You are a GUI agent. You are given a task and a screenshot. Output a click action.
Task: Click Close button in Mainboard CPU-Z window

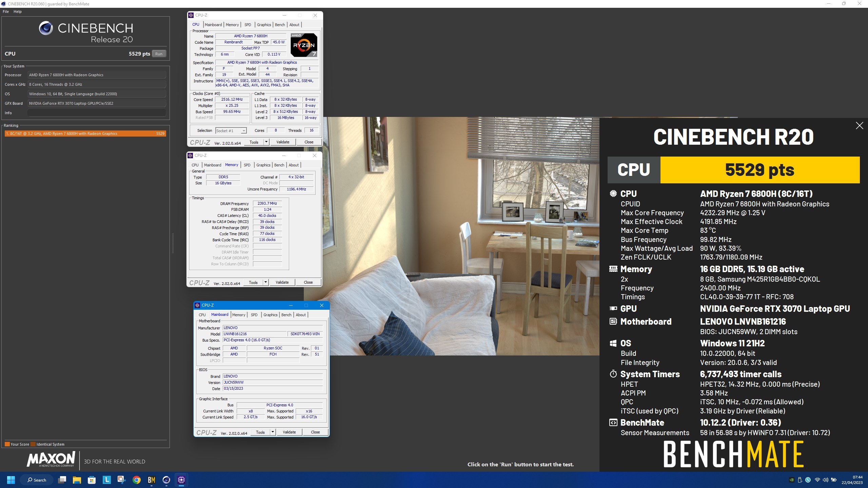pos(315,432)
